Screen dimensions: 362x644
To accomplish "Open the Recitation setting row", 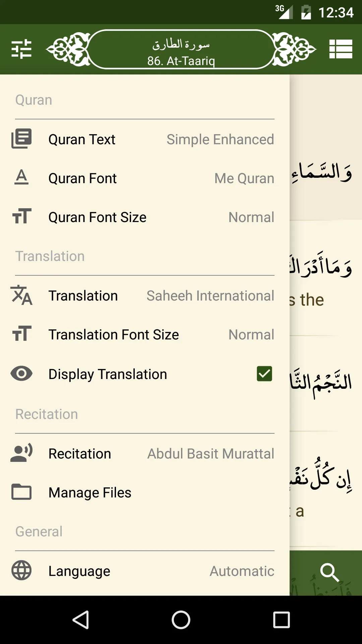I will (x=145, y=453).
